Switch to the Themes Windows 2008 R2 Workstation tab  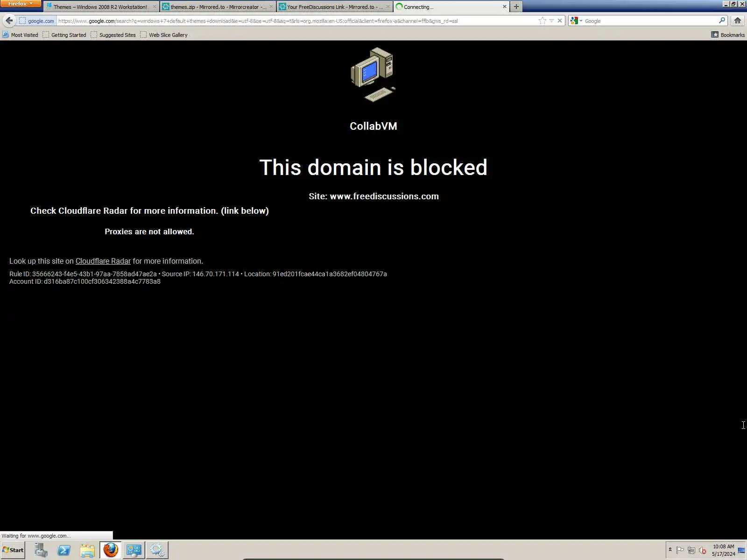pos(101,7)
